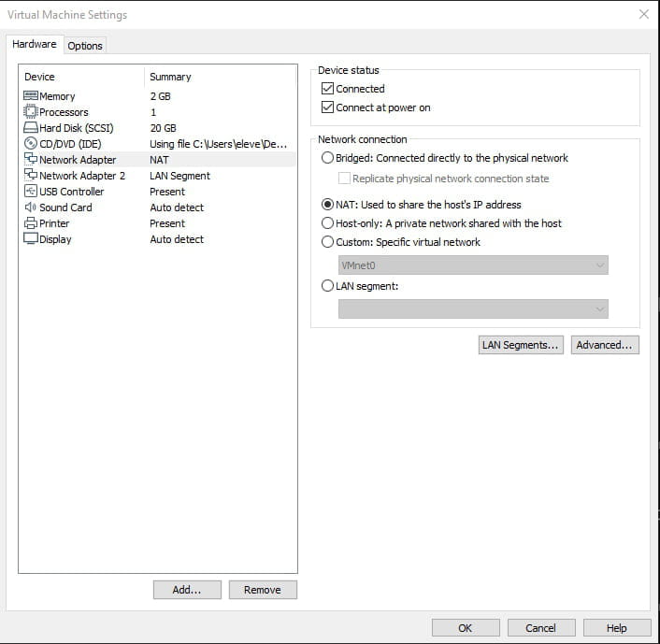Click the Printer icon

[x=31, y=223]
